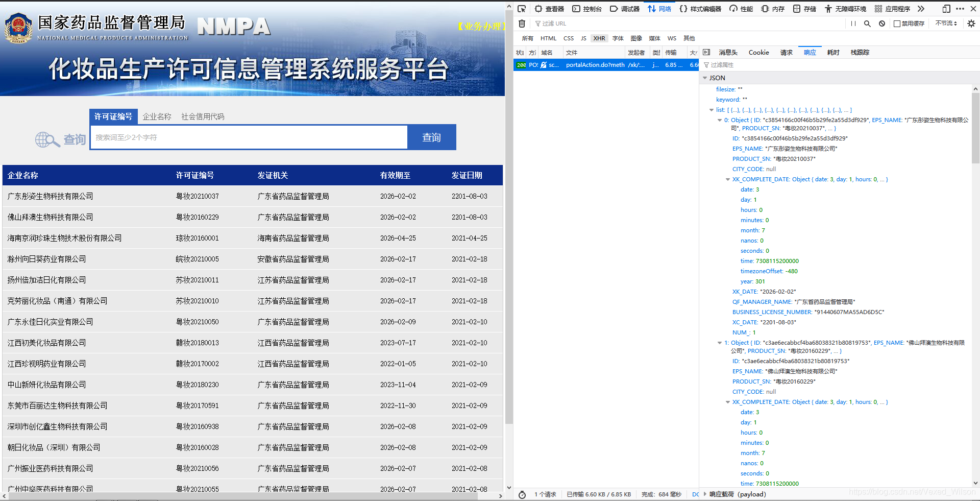Filter requests by HTML
Screen dimensions: 980x501
[548, 38]
